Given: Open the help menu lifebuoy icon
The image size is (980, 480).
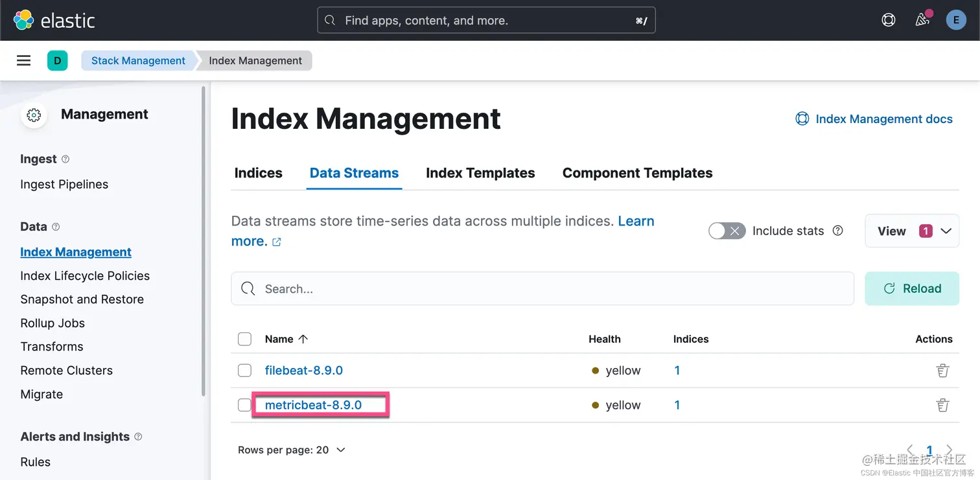Looking at the screenshot, I should point(889,20).
